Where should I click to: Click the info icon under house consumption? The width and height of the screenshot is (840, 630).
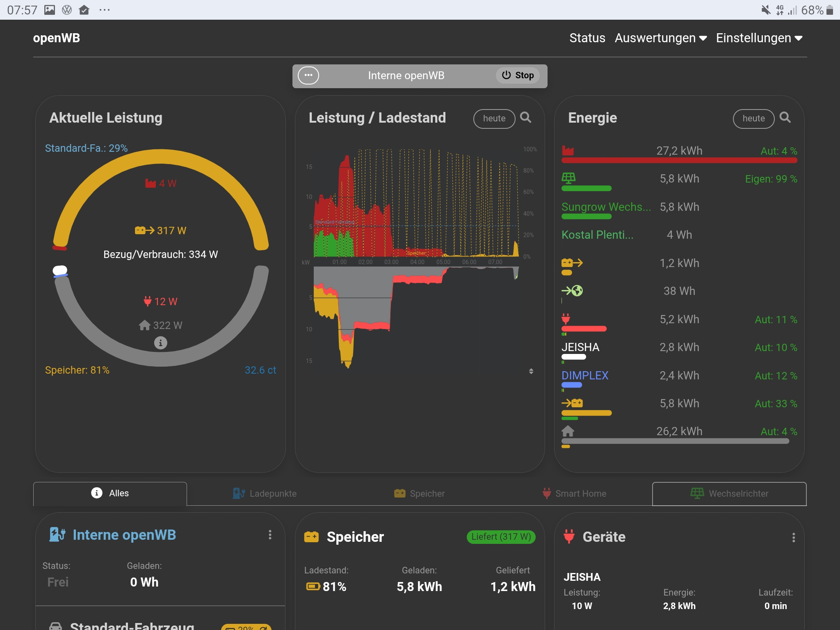point(160,342)
